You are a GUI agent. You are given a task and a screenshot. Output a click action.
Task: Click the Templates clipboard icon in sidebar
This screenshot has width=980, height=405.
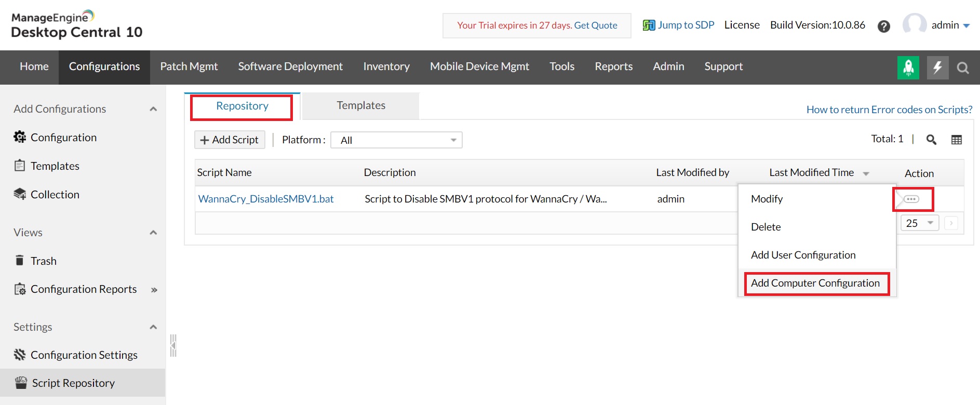[x=20, y=166]
